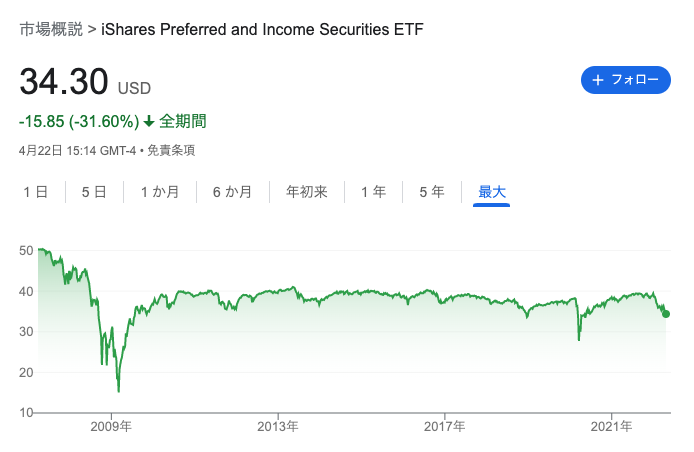Select the 1日 time range tab
Image resolution: width=694 pixels, height=452 pixels.
point(35,192)
